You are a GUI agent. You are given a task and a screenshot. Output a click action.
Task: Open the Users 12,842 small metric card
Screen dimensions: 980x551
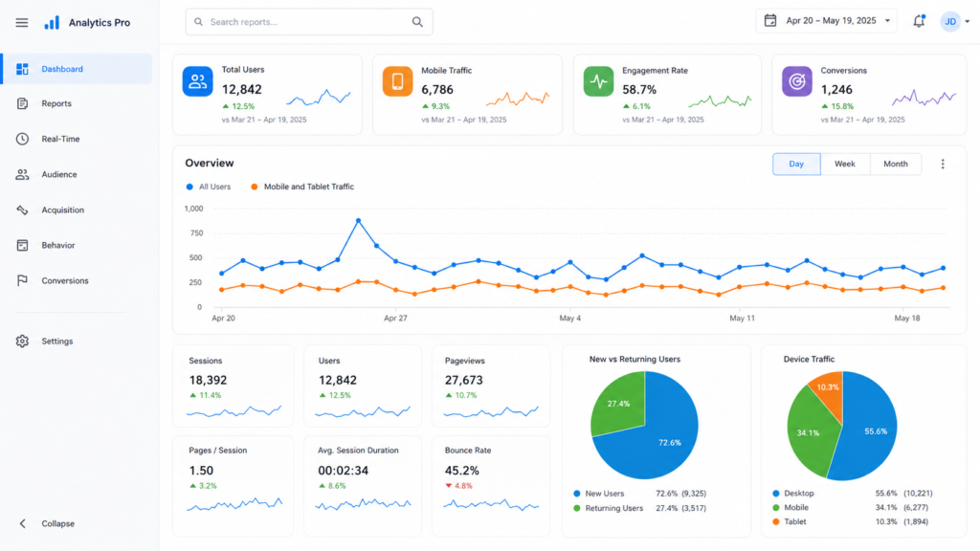point(363,386)
